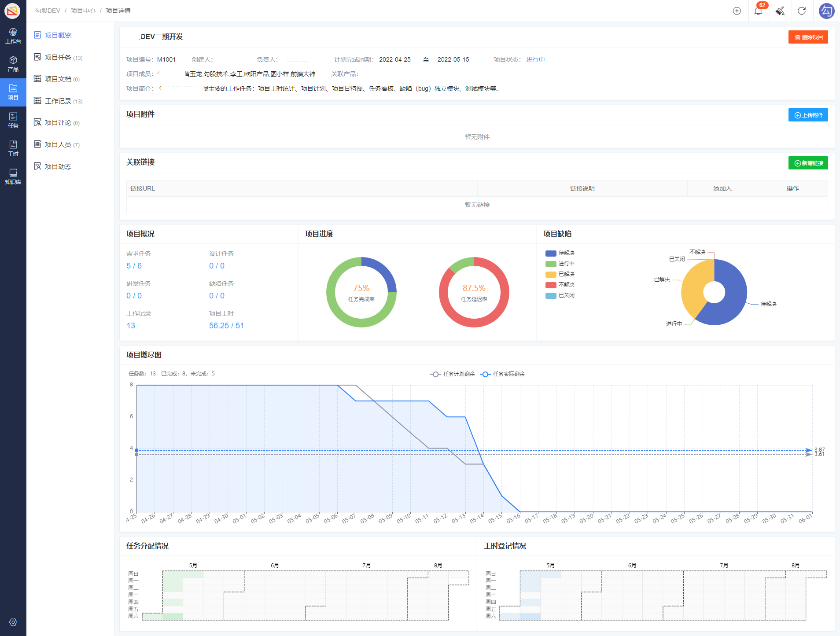Image resolution: width=840 pixels, height=636 pixels.
Task: Click the 删除项目 button
Action: [x=808, y=37]
